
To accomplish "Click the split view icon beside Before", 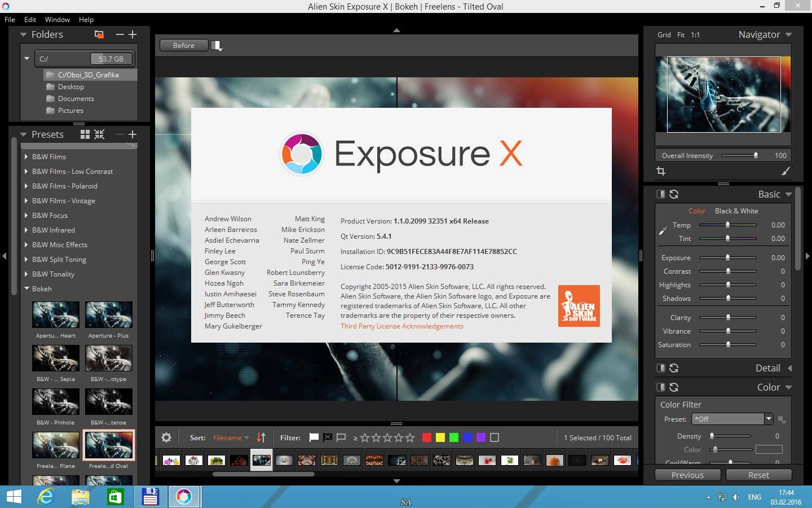I will pos(217,46).
